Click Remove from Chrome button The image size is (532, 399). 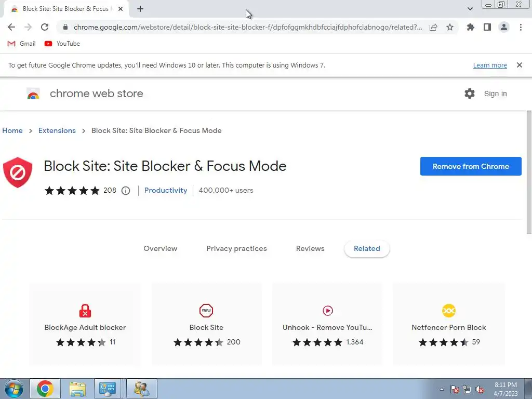click(471, 166)
